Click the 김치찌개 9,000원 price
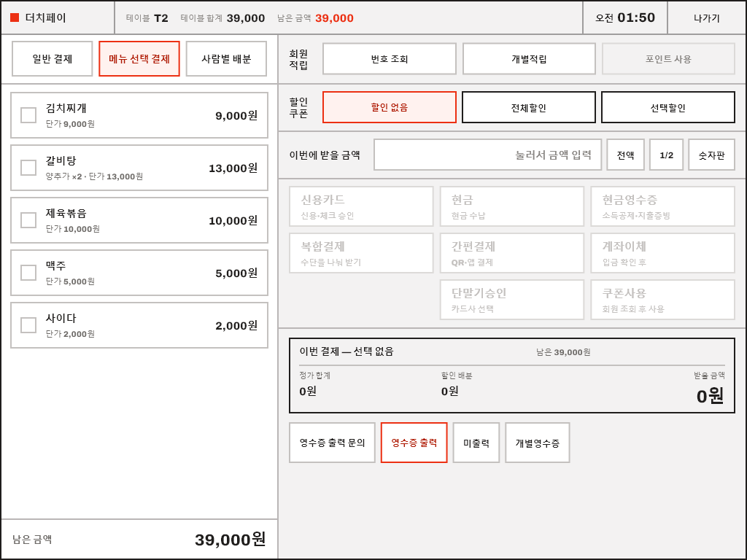Viewport: 747px width, 560px height. coord(236,116)
